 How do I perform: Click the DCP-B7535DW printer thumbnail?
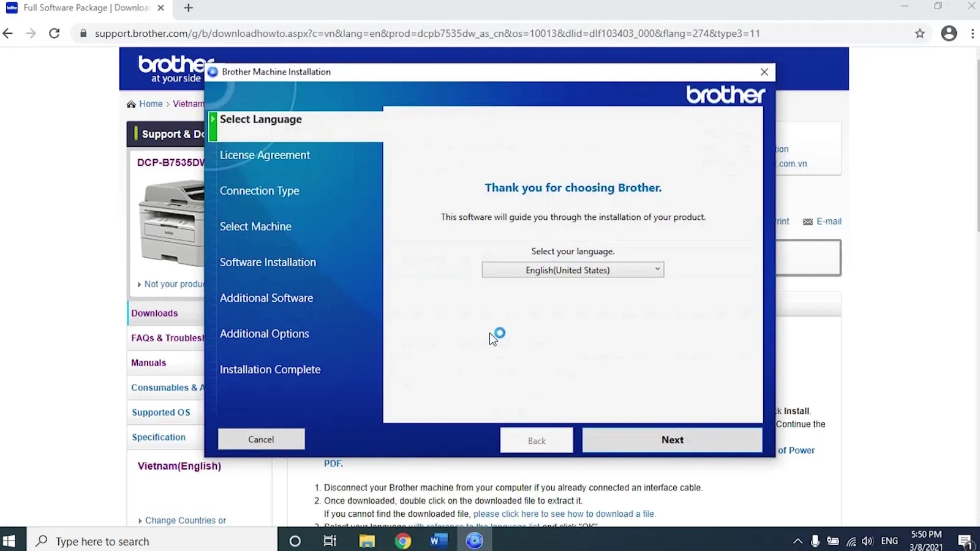pyautogui.click(x=171, y=223)
